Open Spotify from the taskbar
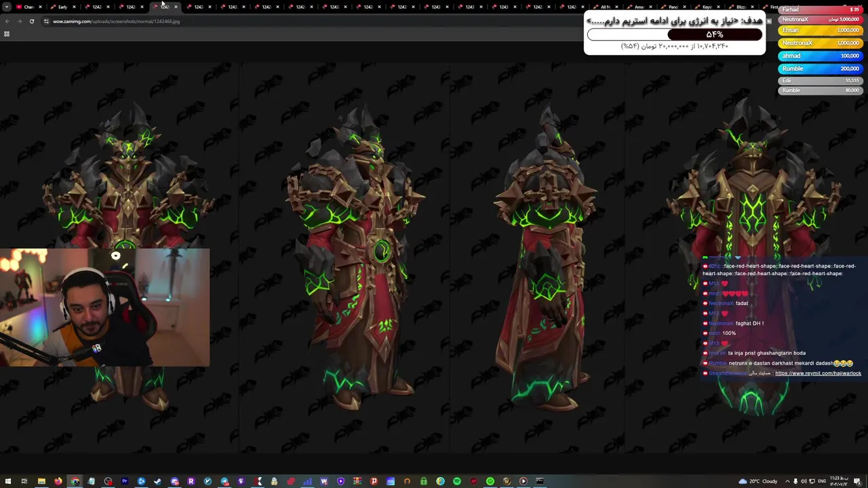The image size is (868, 488). pyautogui.click(x=457, y=481)
